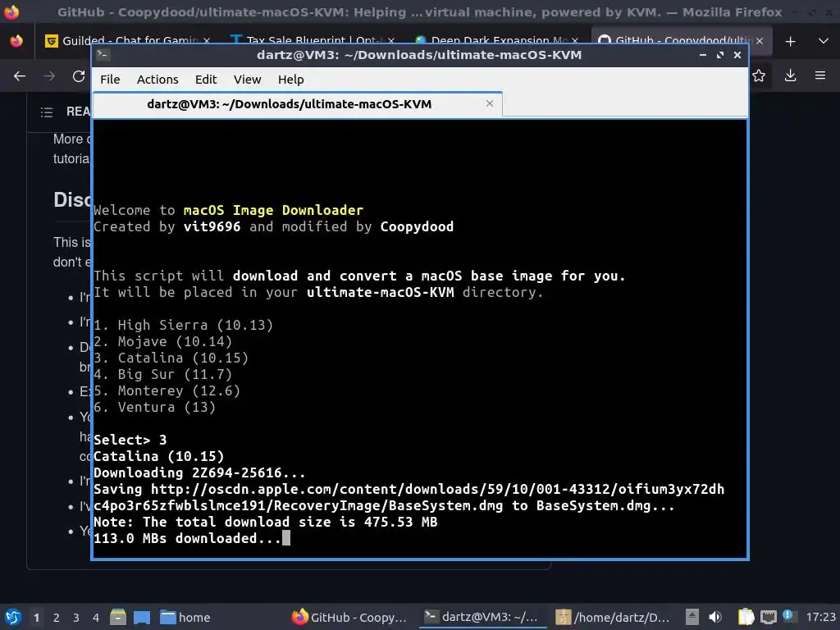Screen dimensions: 840x630
Task: Open a new Firefox tab
Action: 790,41
